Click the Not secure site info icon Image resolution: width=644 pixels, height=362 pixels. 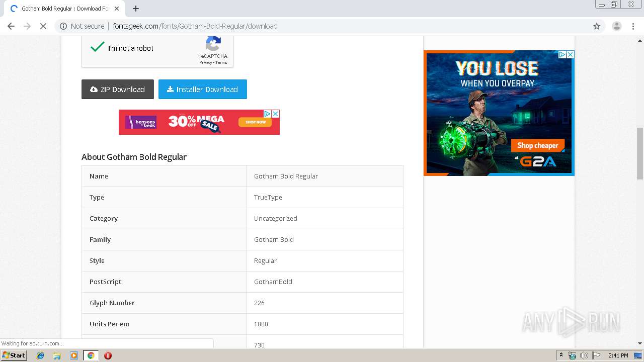pos(63,26)
